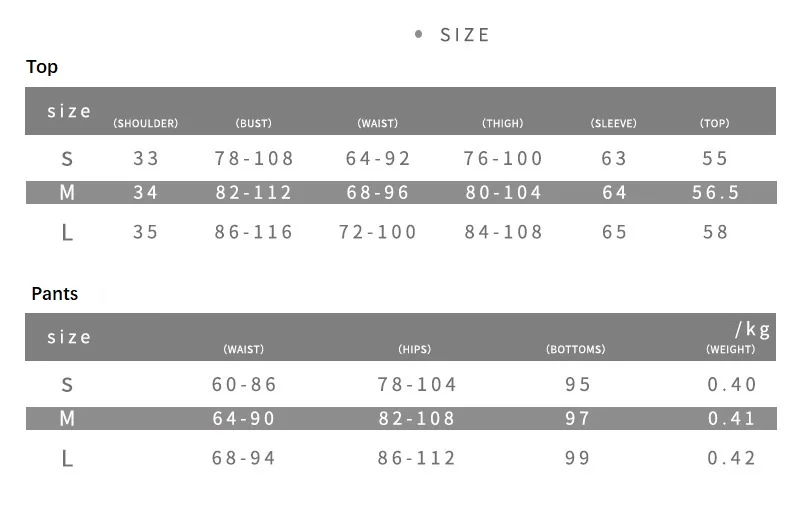Viewport: 800px width, 520px height.
Task: Click the SHOULDER column header
Action: click(145, 123)
